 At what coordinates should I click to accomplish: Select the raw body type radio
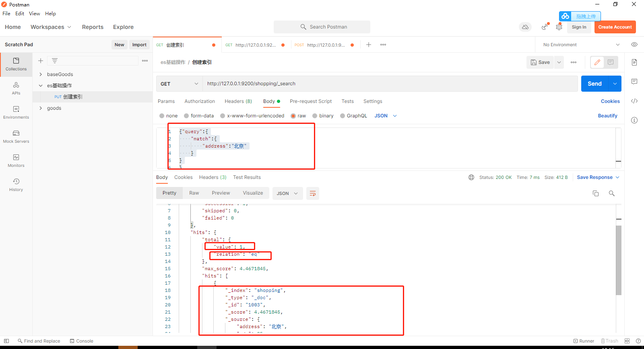pyautogui.click(x=293, y=116)
